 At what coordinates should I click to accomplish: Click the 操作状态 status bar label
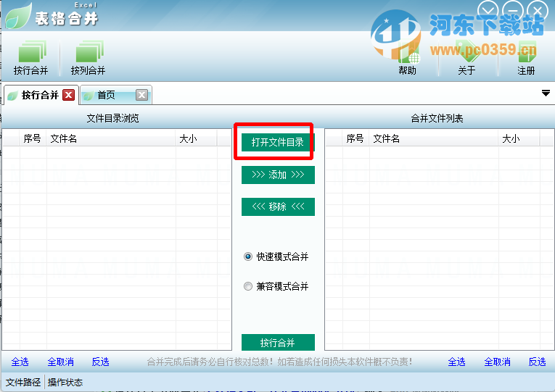coord(65,382)
